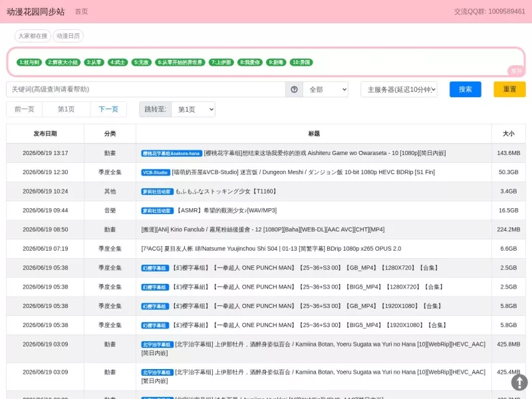Open ONE PUNCH MAN GB_MP4 1280X720 title
The width and height of the screenshot is (532, 399).
click(x=306, y=268)
